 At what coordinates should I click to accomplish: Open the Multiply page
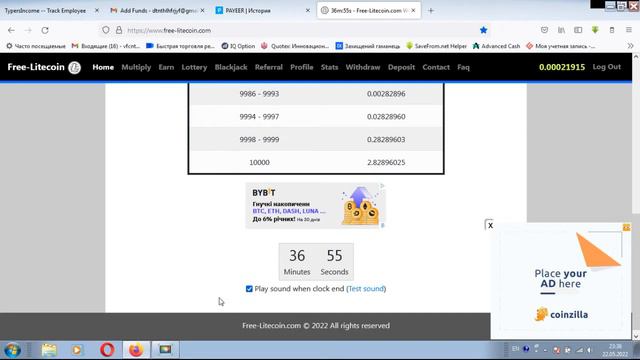tap(136, 67)
